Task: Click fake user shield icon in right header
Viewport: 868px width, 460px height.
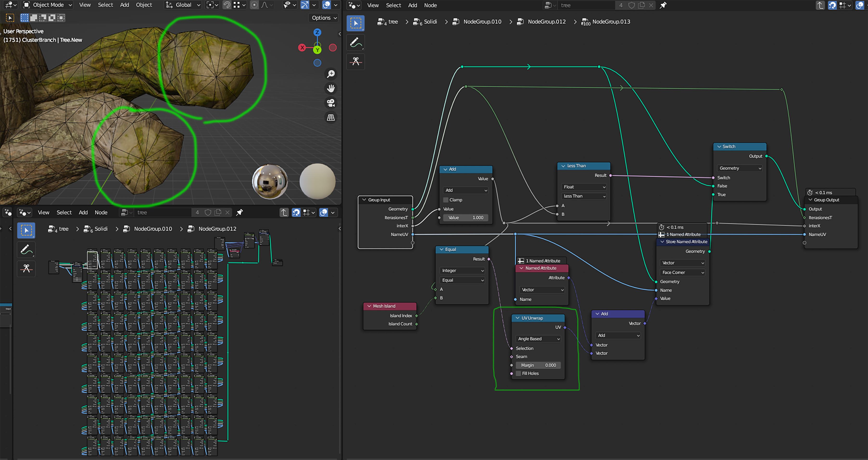Action: (631, 5)
